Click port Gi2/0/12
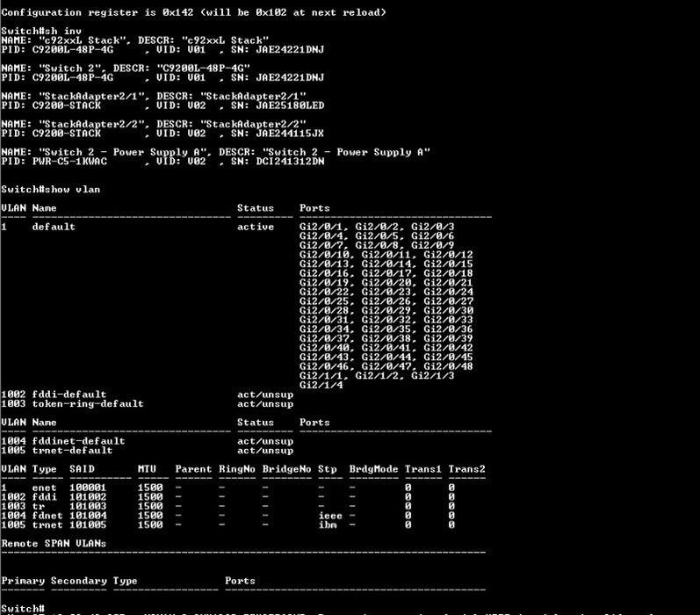 [448, 255]
